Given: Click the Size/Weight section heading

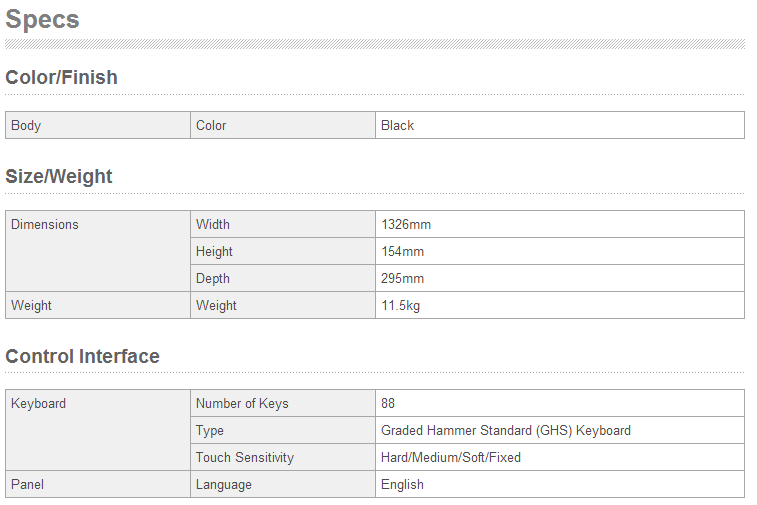Looking at the screenshot, I should (x=59, y=176).
